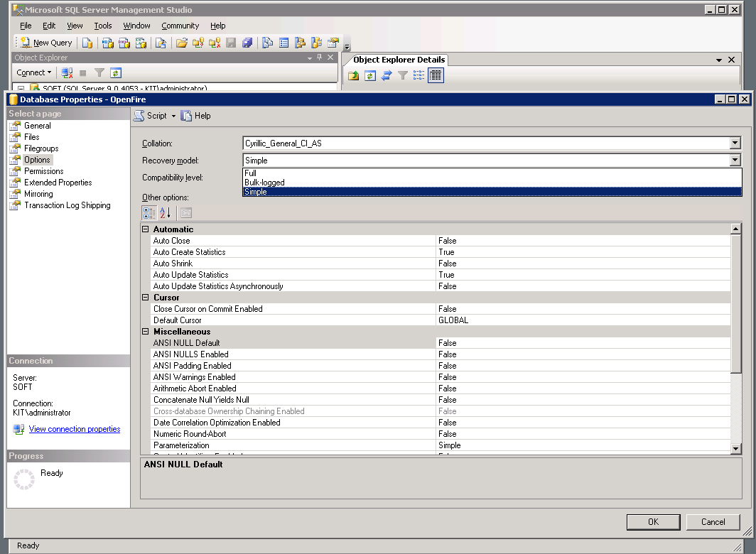Open the Edit menu
The width and height of the screenshot is (756, 554).
pos(49,26)
